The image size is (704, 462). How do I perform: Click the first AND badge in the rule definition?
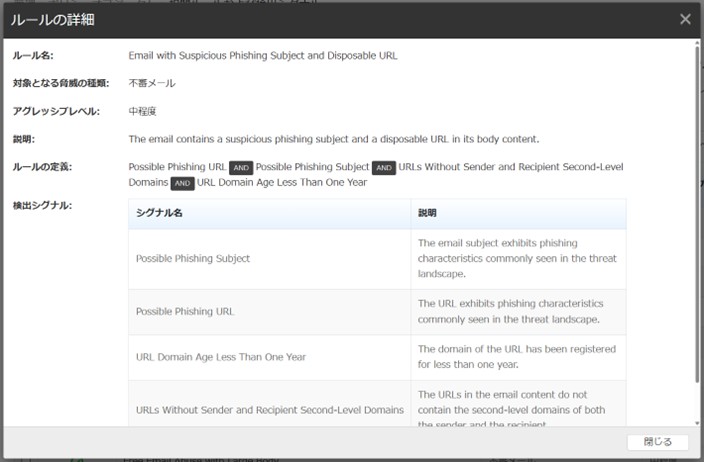pos(240,167)
